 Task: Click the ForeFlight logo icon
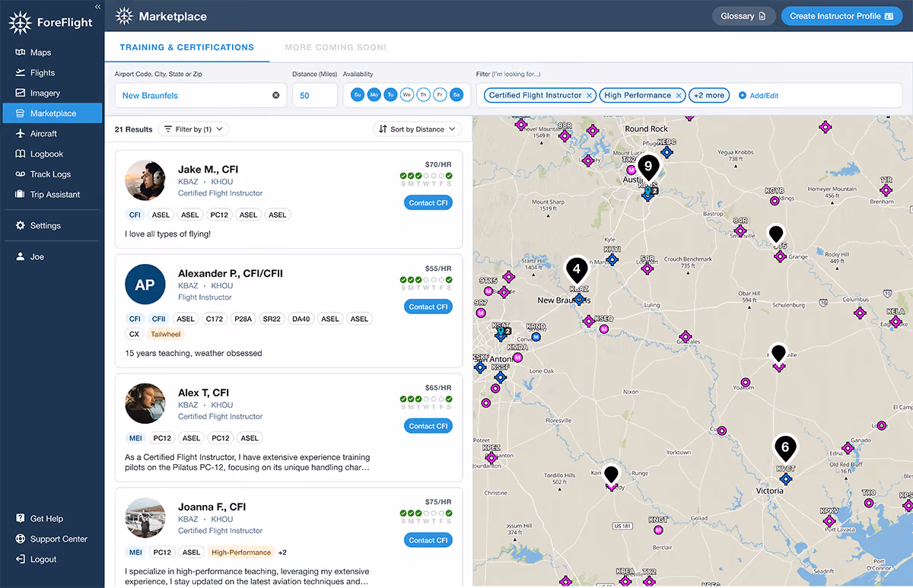pyautogui.click(x=21, y=23)
